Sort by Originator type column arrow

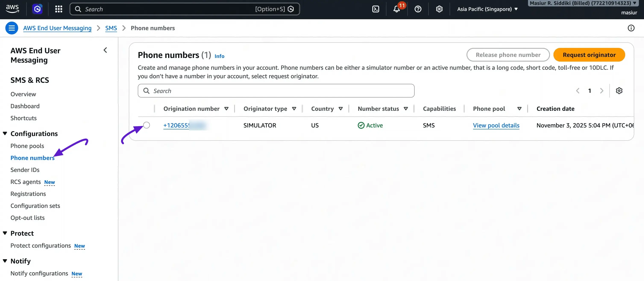(x=294, y=109)
